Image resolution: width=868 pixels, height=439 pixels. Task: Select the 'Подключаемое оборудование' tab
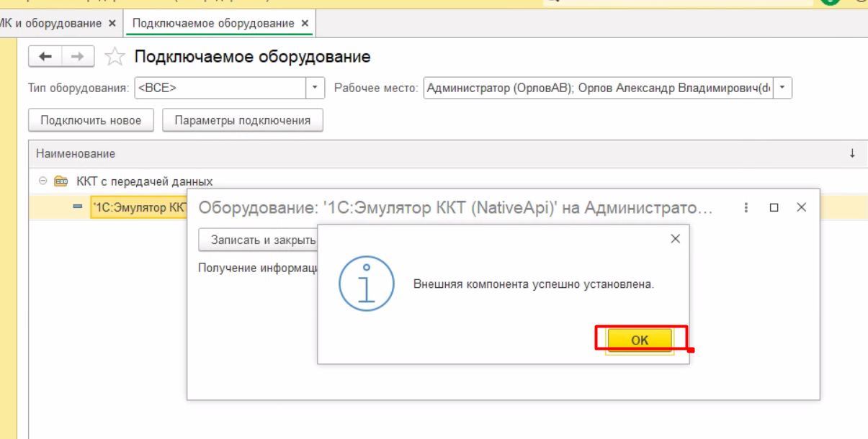click(213, 23)
